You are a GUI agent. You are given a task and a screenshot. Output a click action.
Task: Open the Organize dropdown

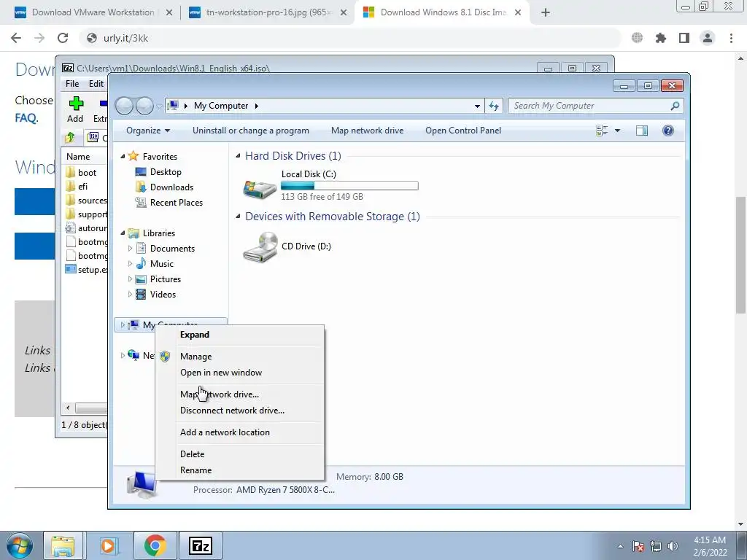pyautogui.click(x=148, y=131)
